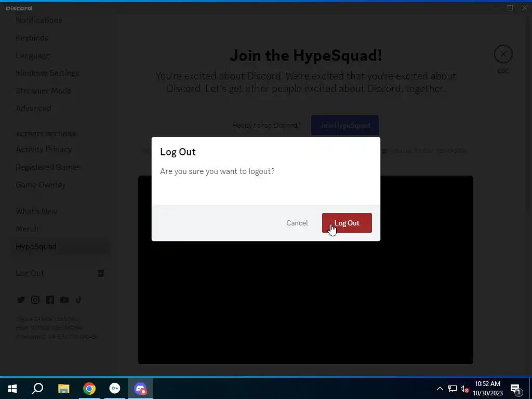Open Discord YouTube icon link

click(64, 300)
